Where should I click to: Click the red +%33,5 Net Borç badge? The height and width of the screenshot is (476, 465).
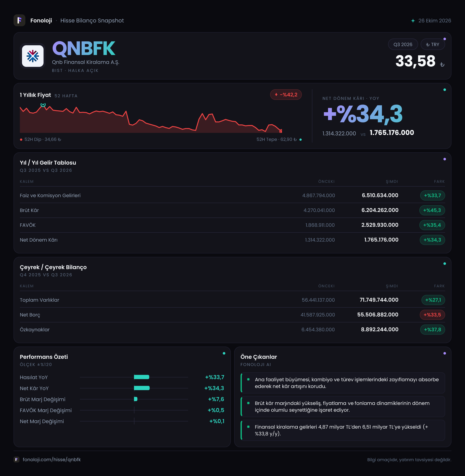(x=432, y=315)
